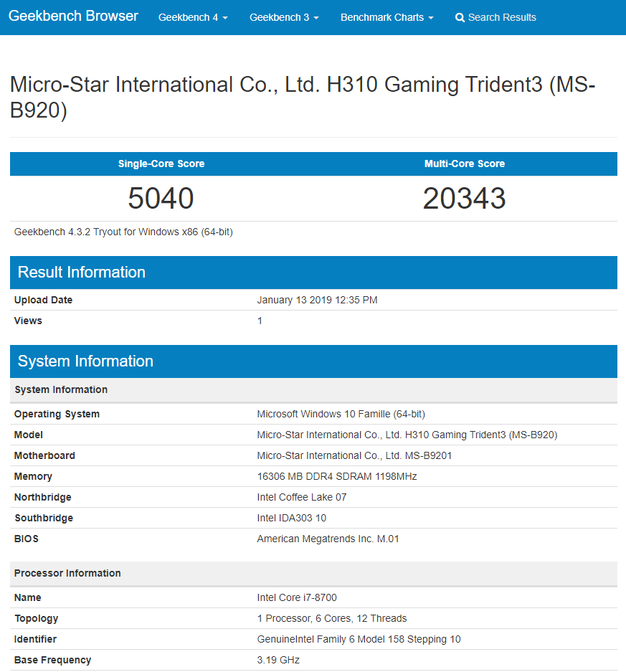Click the Intel Core i7-8700 name value

pos(297,597)
